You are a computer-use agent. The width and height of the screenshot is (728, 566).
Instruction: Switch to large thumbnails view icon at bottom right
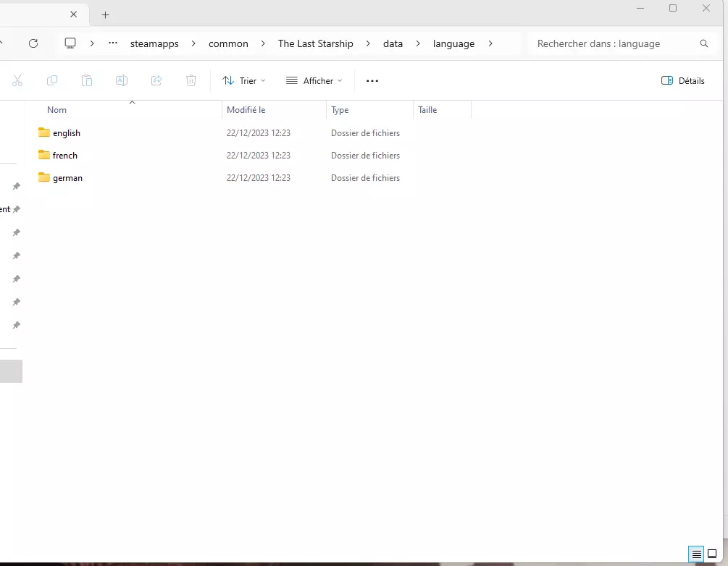coord(712,554)
